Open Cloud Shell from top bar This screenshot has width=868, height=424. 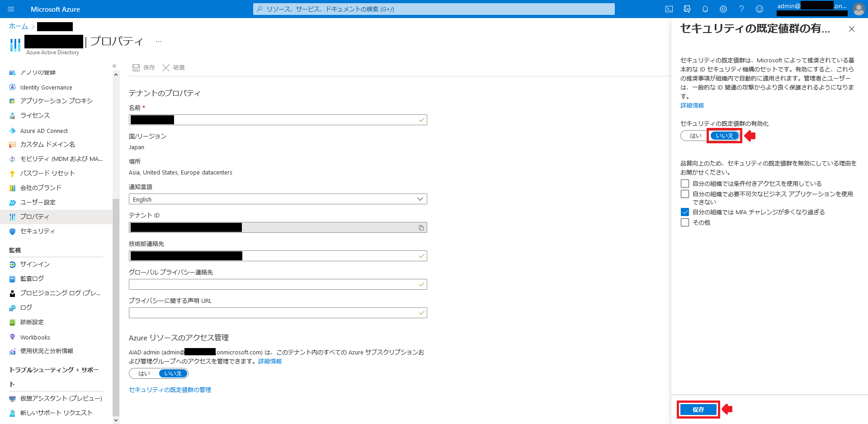669,9
